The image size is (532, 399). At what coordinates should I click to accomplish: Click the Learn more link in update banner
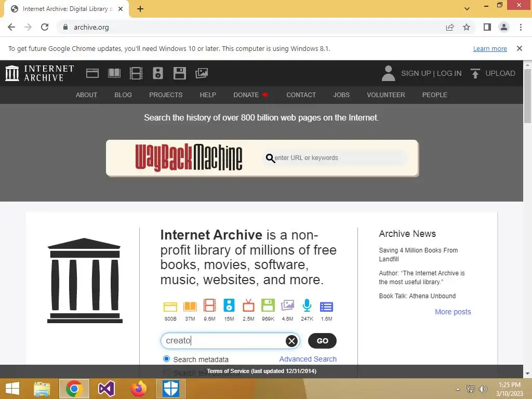point(490,48)
